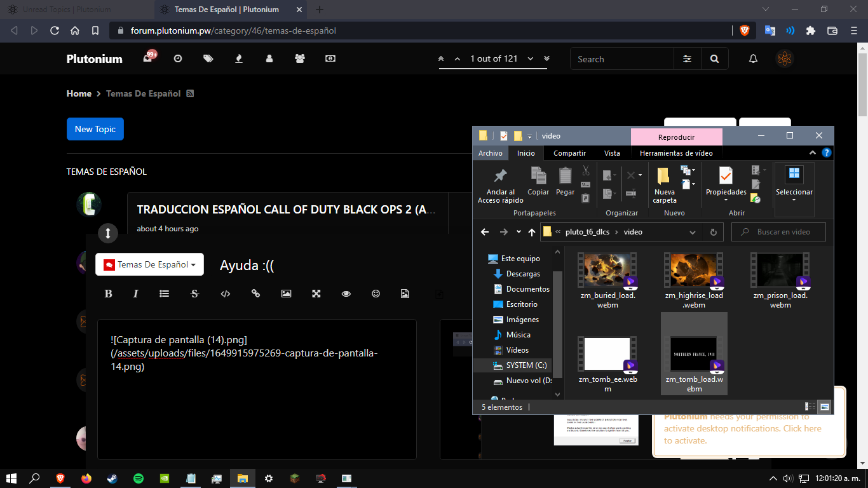Click Anclar al Acceso rápido button

coord(501,186)
